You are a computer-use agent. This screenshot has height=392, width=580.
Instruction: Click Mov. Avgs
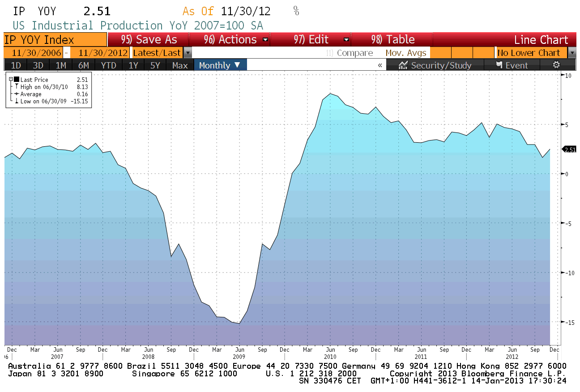[406, 53]
